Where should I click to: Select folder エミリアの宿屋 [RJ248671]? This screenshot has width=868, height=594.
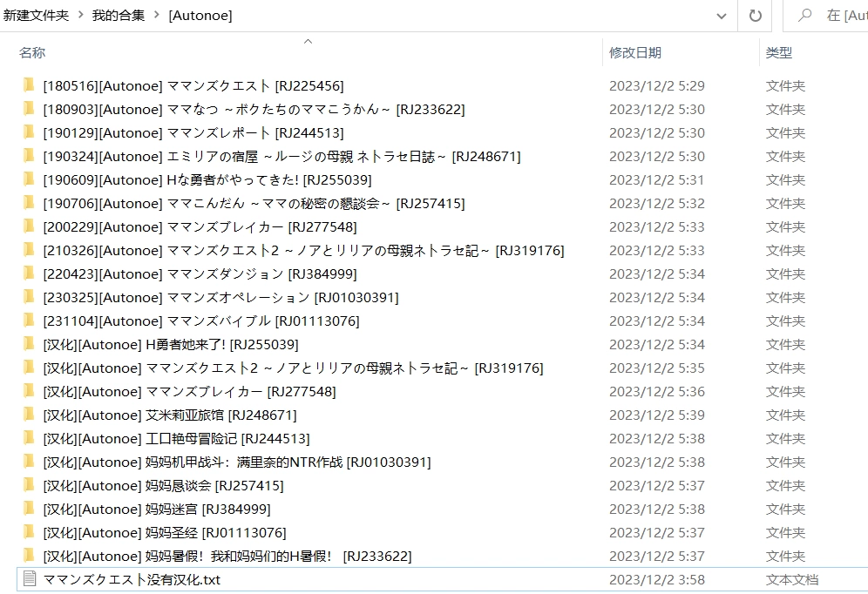[x=281, y=156]
